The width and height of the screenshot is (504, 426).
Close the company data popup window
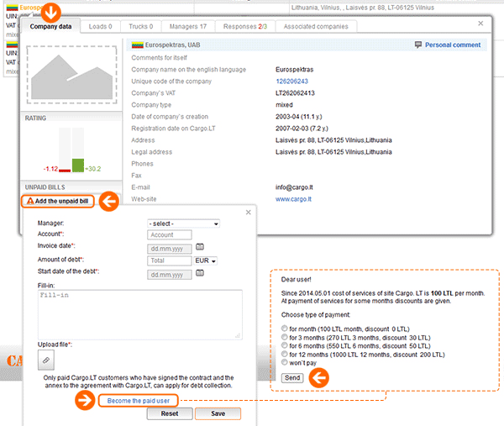coord(480,25)
